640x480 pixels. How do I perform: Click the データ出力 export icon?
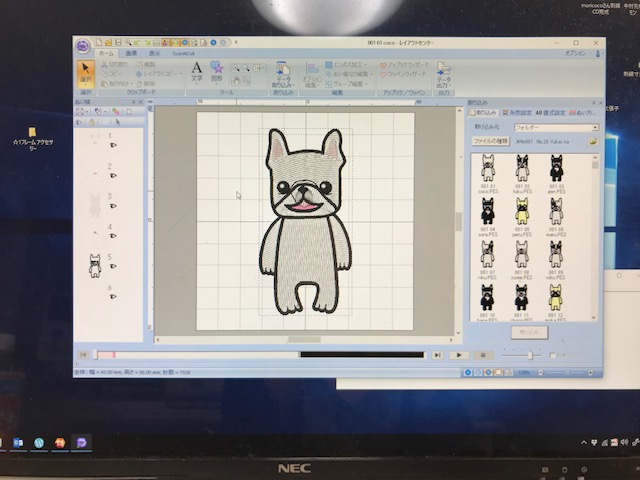444,75
